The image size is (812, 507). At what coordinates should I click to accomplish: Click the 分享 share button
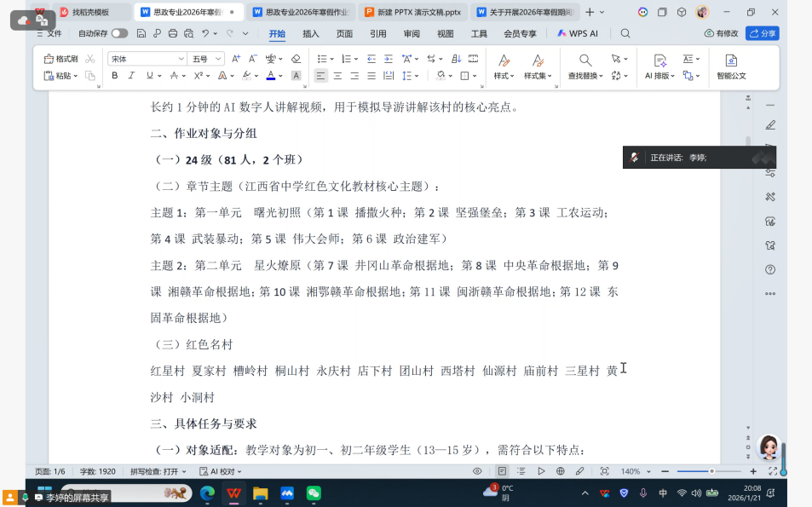(762, 33)
